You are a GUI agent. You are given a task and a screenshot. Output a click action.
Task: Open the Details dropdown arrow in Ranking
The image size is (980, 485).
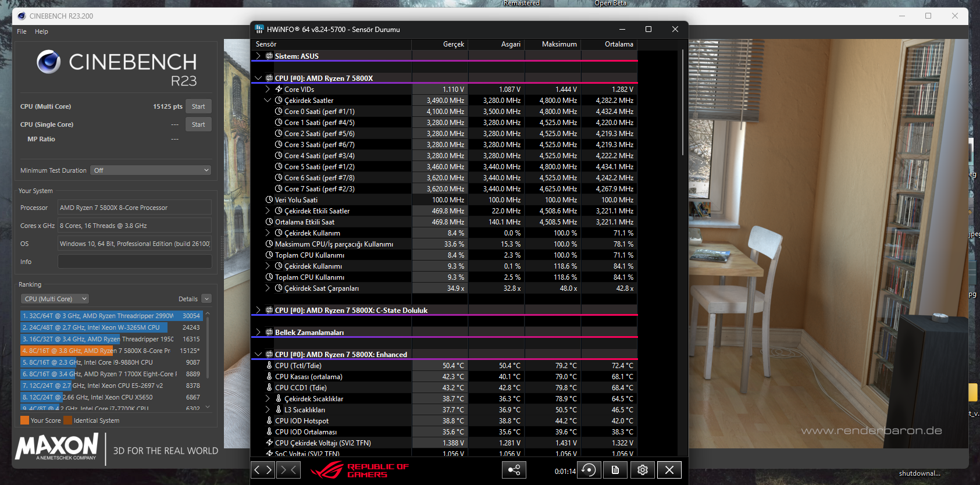point(206,299)
